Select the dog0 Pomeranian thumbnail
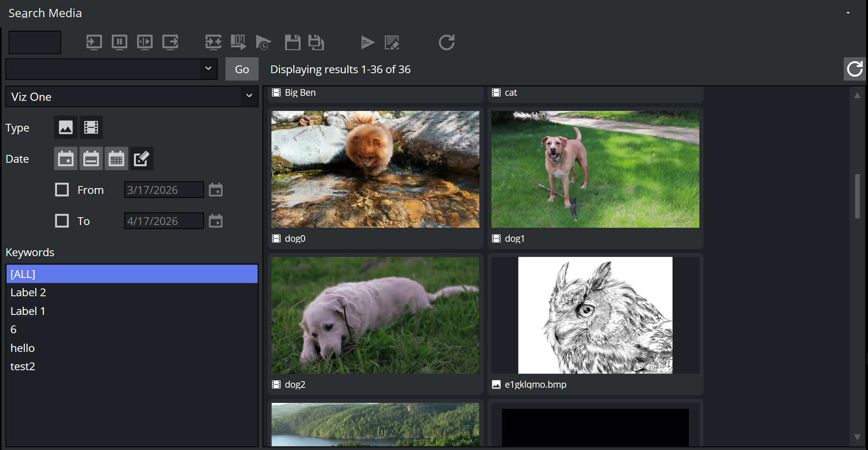The image size is (868, 450). [375, 169]
